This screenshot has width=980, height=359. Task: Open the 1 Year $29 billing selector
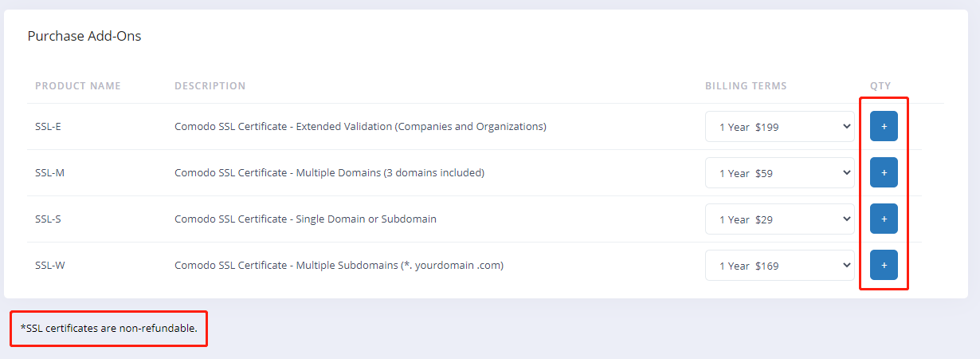pos(779,219)
